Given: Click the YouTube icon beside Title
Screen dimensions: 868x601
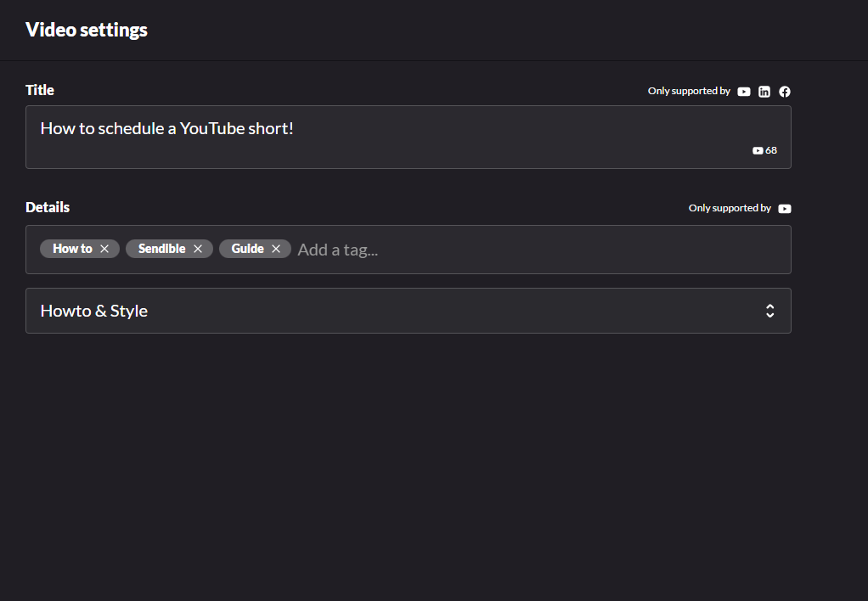Looking at the screenshot, I should (x=743, y=92).
